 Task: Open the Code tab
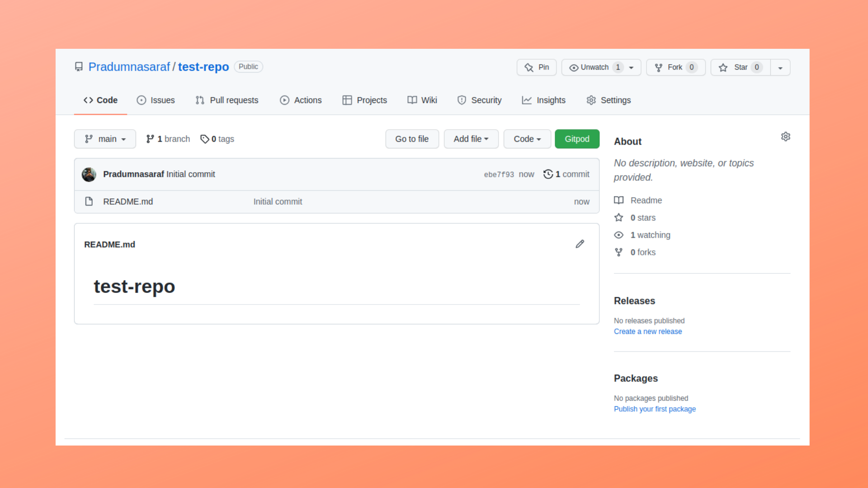(x=100, y=100)
